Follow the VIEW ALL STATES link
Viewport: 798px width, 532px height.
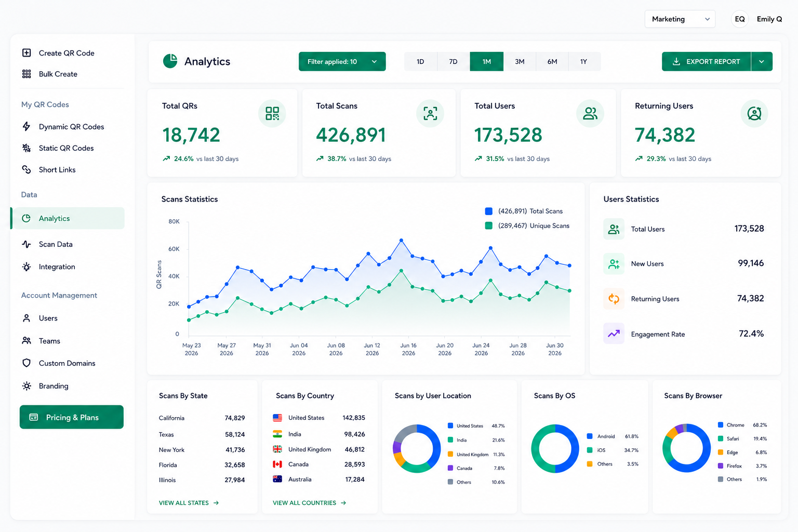[189, 503]
